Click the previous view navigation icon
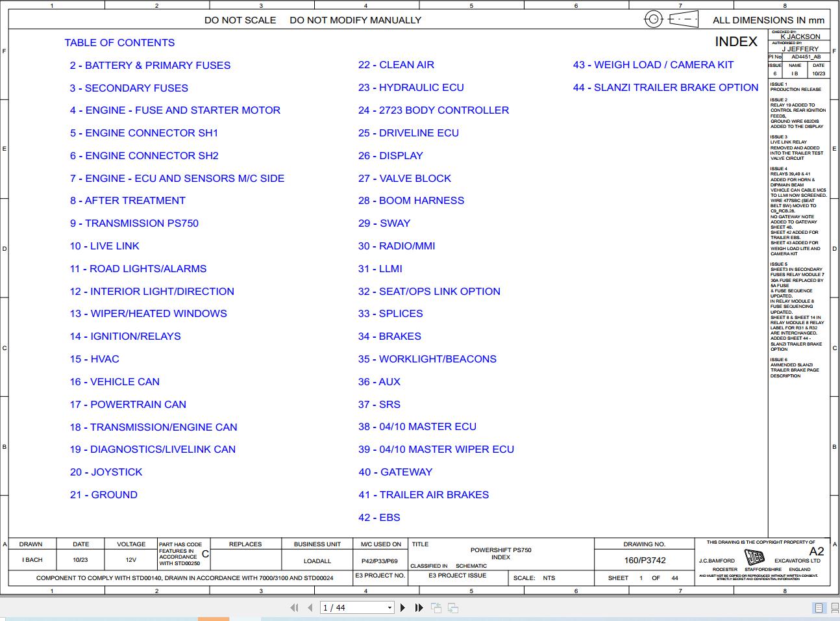The image size is (840, 621). pos(436,608)
